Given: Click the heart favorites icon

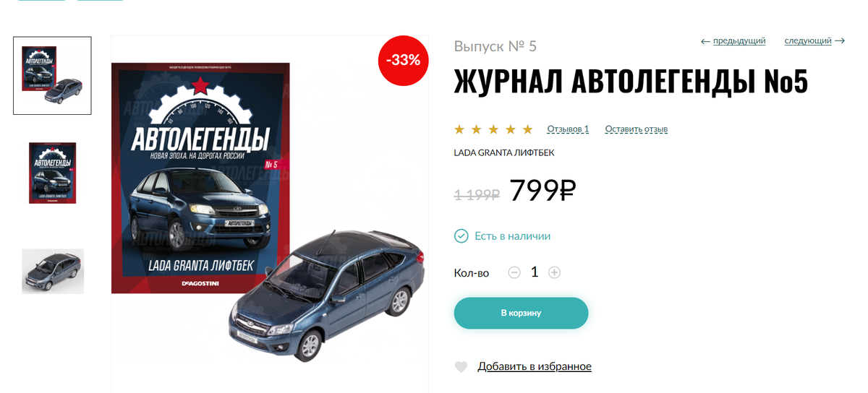Looking at the screenshot, I should pyautogui.click(x=461, y=367).
